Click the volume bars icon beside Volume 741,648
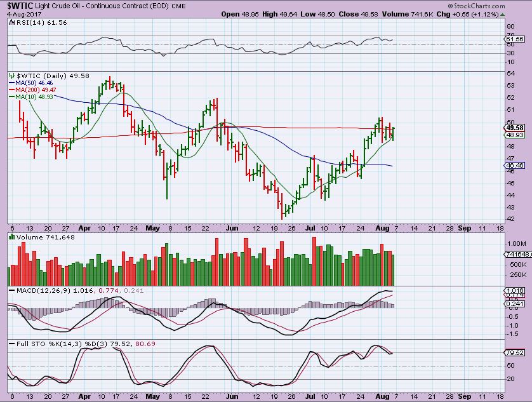Screen dimensions: 532x402 click(12, 237)
